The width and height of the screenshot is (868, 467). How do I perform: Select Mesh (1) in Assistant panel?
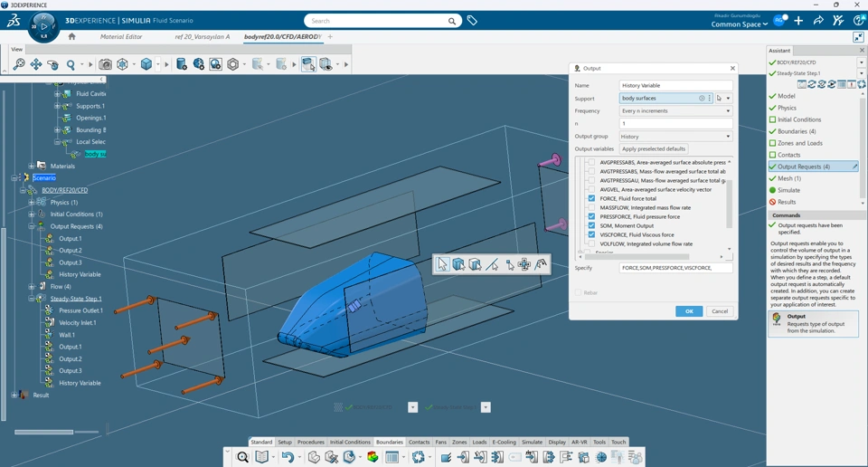pos(788,178)
